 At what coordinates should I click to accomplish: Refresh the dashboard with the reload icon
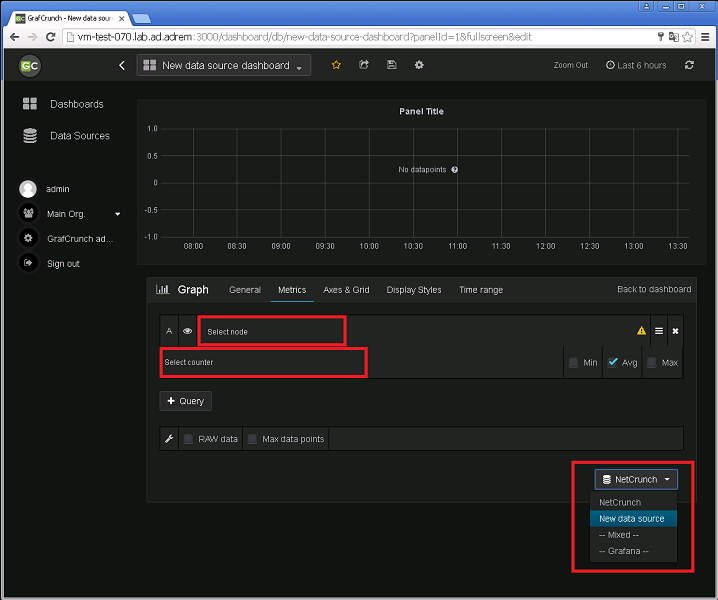tap(689, 65)
